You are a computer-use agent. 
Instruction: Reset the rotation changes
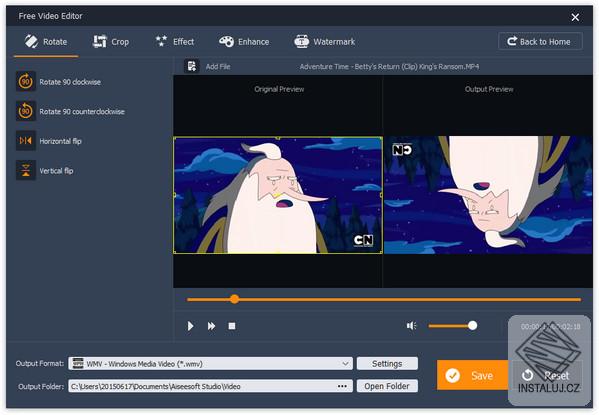[546, 375]
